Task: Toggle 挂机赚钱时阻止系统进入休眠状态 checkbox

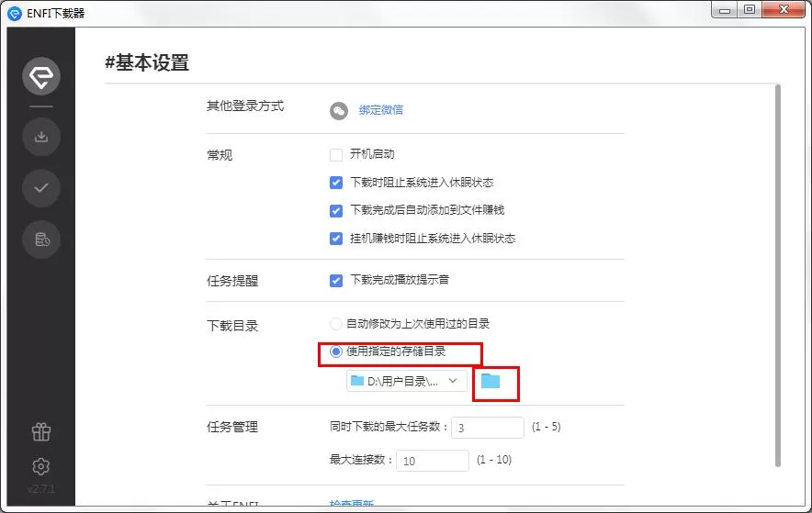Action: (x=336, y=239)
